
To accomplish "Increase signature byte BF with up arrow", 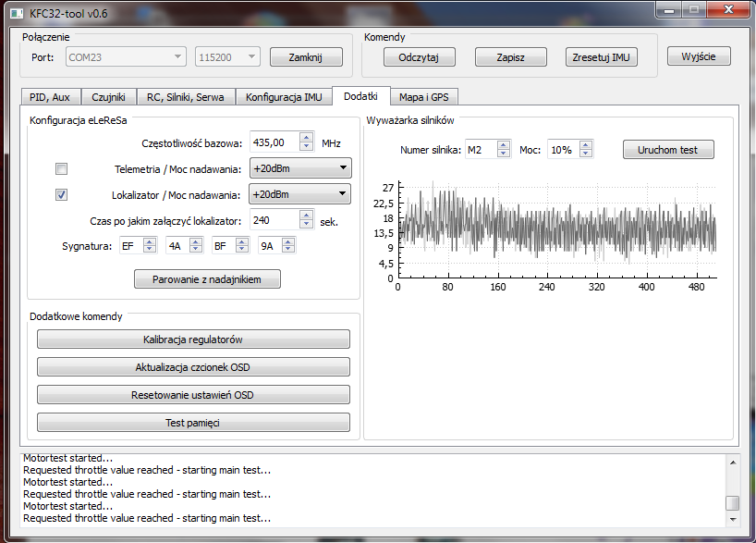I will (x=243, y=241).
